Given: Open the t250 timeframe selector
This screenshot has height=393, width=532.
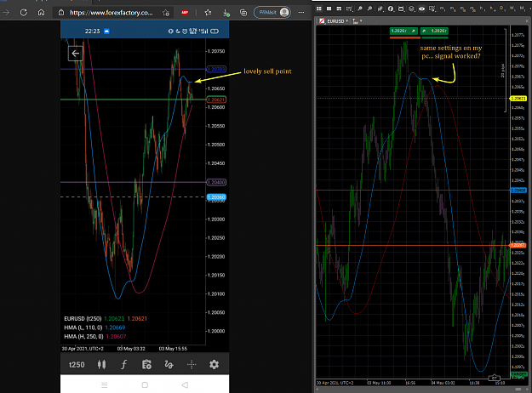Looking at the screenshot, I should tap(77, 365).
